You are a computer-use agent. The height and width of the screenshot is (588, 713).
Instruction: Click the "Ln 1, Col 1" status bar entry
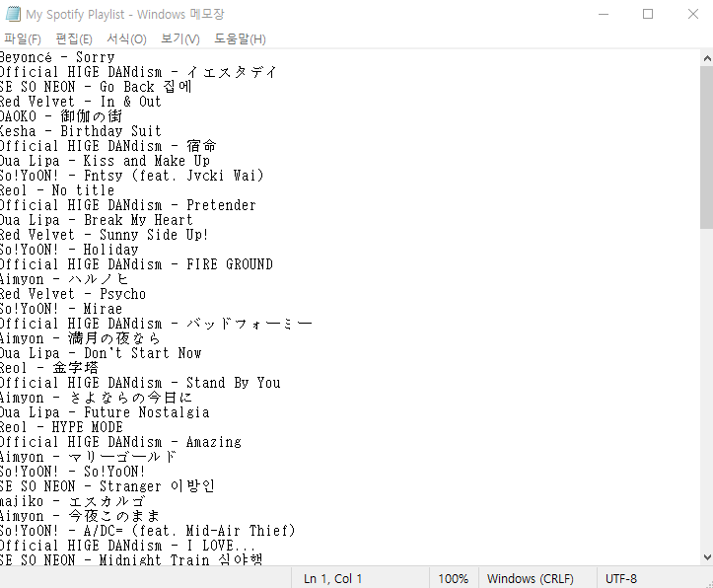click(333, 578)
